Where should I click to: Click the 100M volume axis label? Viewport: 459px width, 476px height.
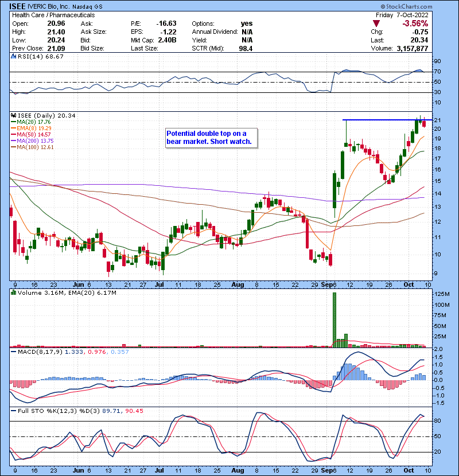(x=442, y=305)
